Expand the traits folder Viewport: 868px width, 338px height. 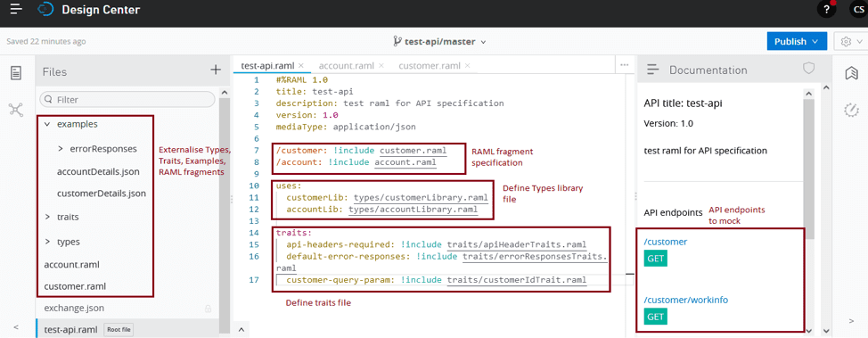tap(47, 218)
